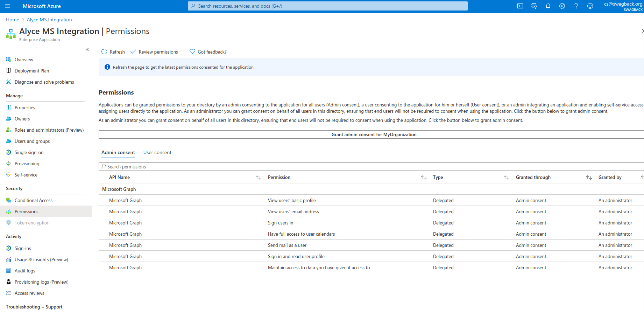This screenshot has height=312, width=644.
Task: Open Permissions in sidebar
Action: coord(46,212)
